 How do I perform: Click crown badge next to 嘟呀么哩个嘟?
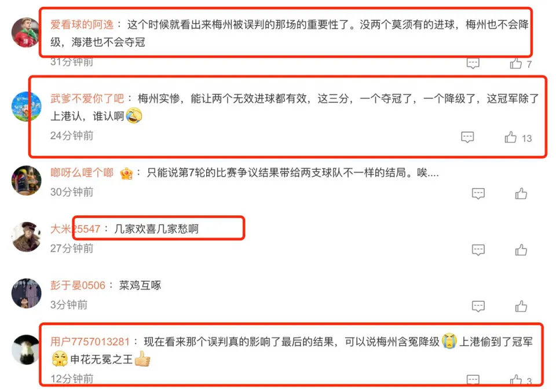coord(127,173)
